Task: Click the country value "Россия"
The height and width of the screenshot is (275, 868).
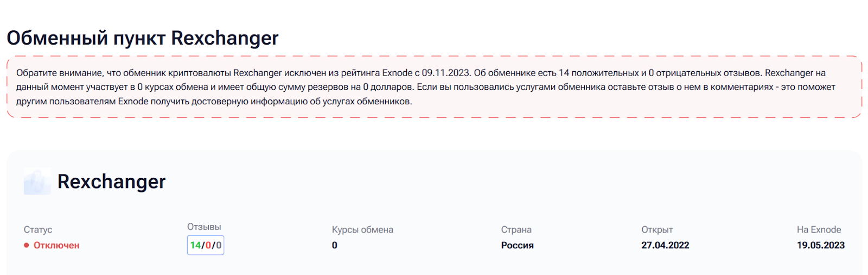Action: coord(517,246)
